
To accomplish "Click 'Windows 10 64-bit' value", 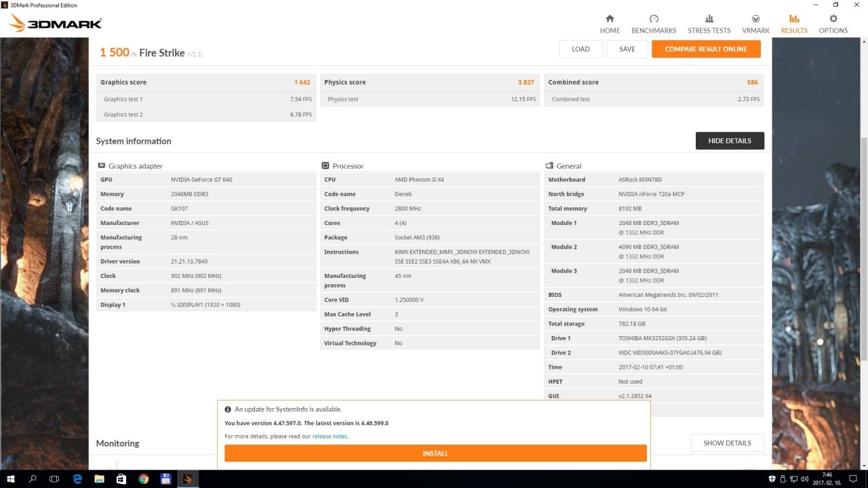I will (x=643, y=309).
